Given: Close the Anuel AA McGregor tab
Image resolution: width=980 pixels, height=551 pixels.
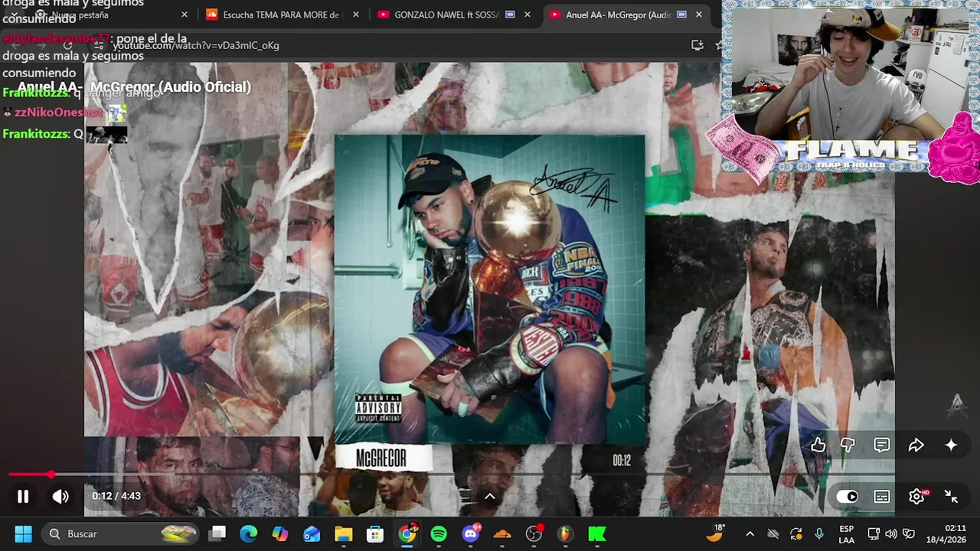Looking at the screenshot, I should click(x=699, y=15).
